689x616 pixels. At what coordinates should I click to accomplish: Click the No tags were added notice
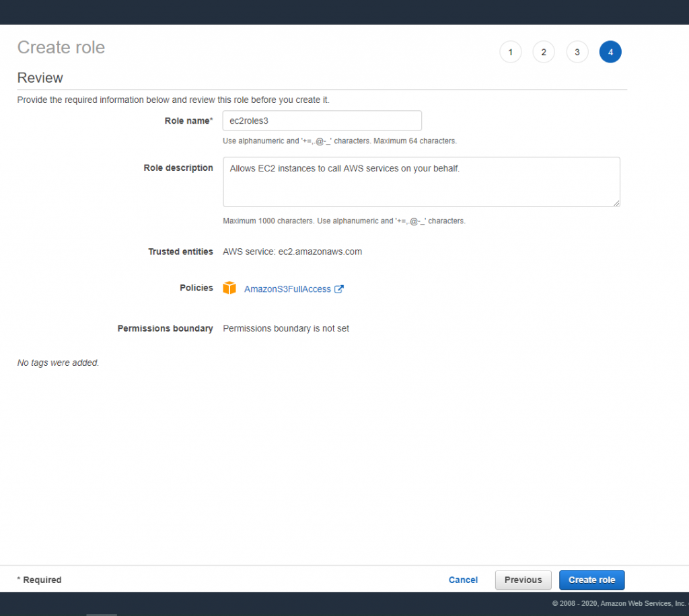pyautogui.click(x=58, y=362)
